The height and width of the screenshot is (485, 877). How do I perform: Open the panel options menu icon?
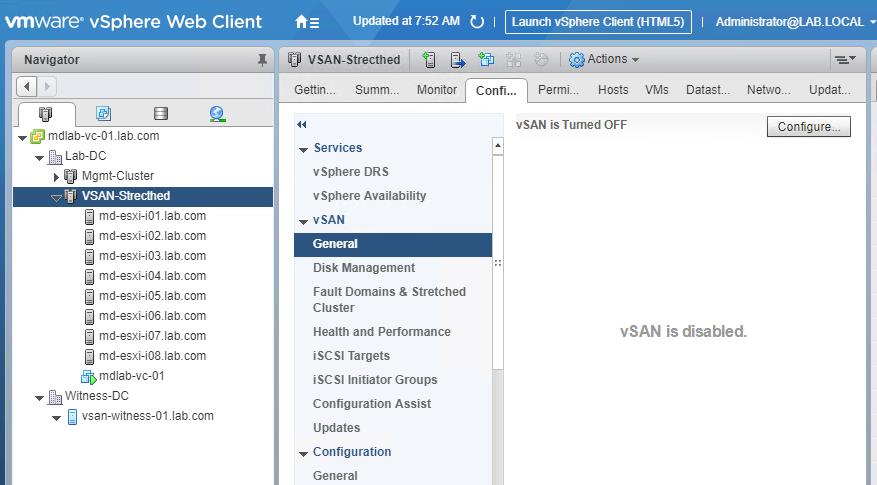845,59
